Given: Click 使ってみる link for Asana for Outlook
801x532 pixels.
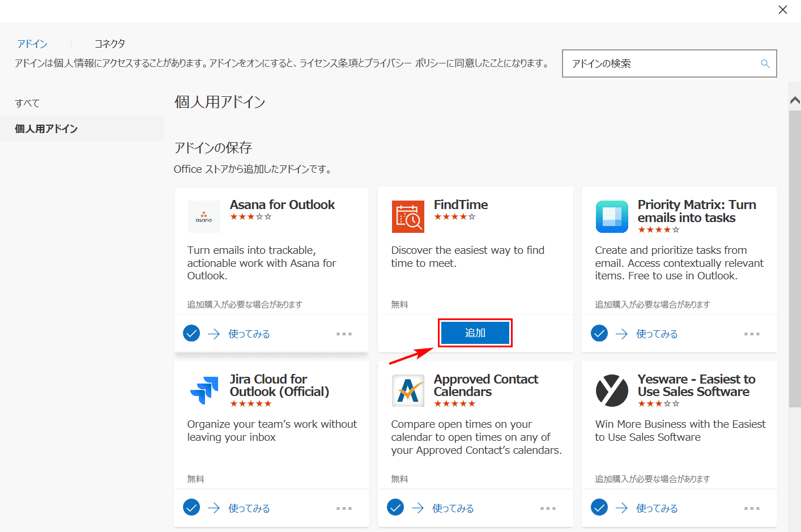Looking at the screenshot, I should tap(249, 334).
